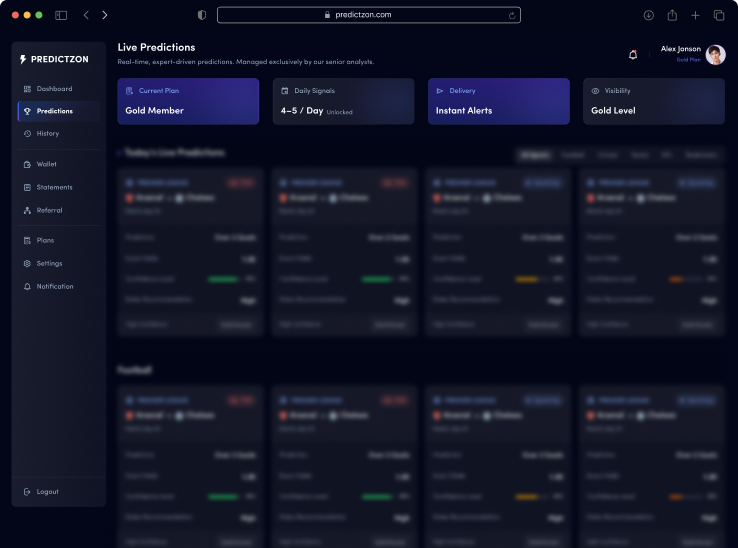Click the notification bell beside Alex Jonson

pos(633,54)
